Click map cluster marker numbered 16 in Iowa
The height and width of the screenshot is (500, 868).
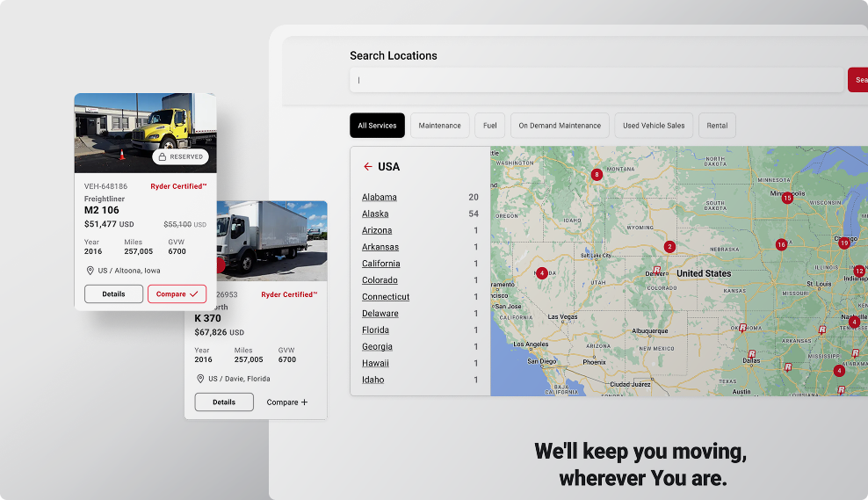781,245
